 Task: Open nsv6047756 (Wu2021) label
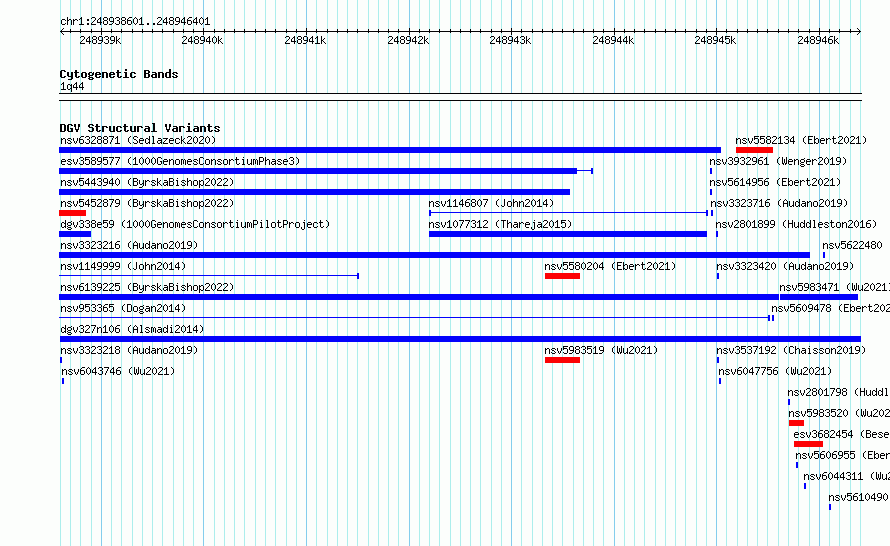pyautogui.click(x=775, y=371)
